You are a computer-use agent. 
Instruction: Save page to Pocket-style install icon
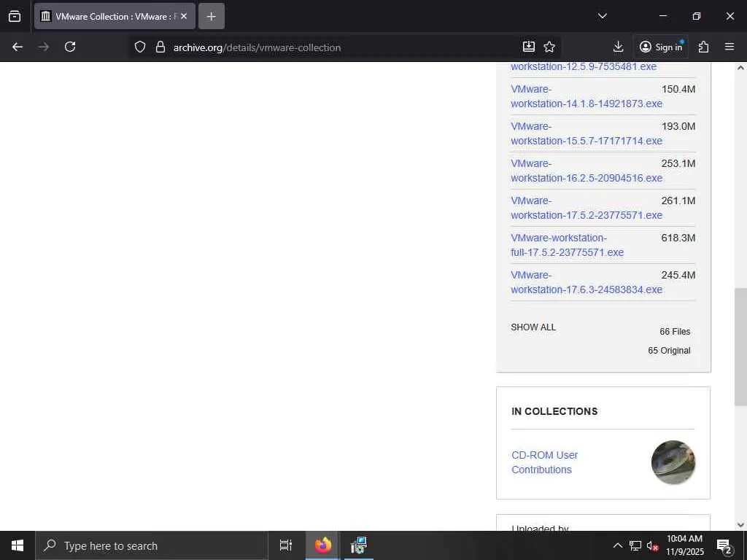point(529,47)
